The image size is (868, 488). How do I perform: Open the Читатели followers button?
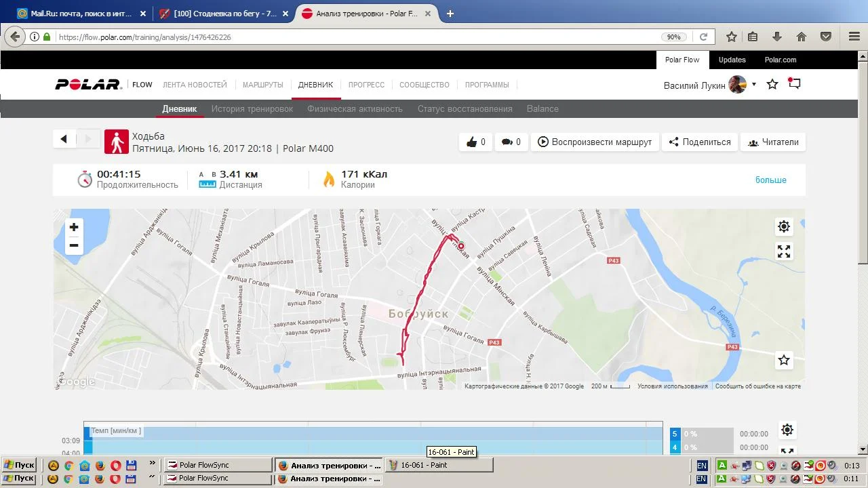click(773, 142)
